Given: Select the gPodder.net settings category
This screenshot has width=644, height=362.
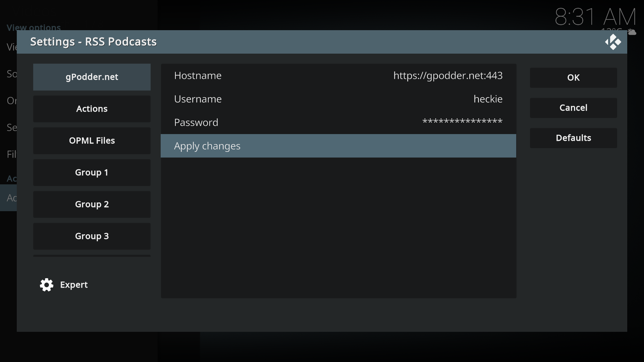Looking at the screenshot, I should click(x=92, y=77).
